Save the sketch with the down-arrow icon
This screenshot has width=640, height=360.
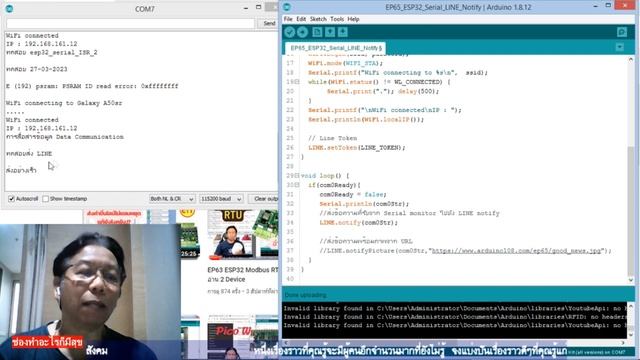[x=342, y=32]
